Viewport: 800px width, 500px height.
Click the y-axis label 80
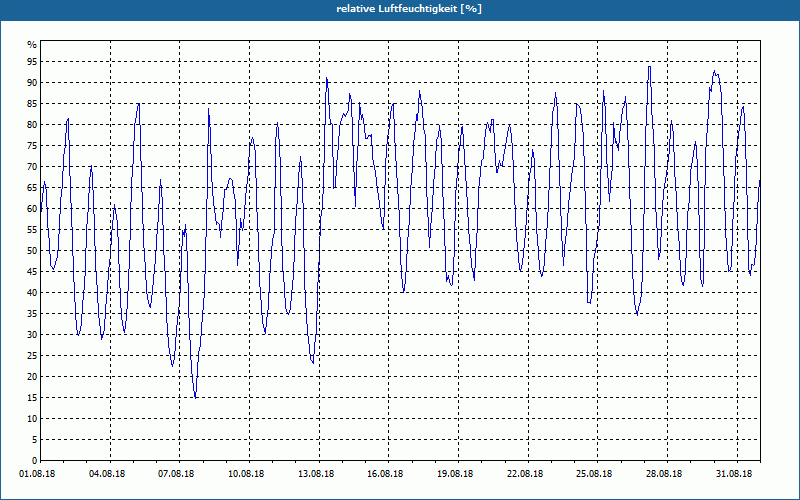32,124
